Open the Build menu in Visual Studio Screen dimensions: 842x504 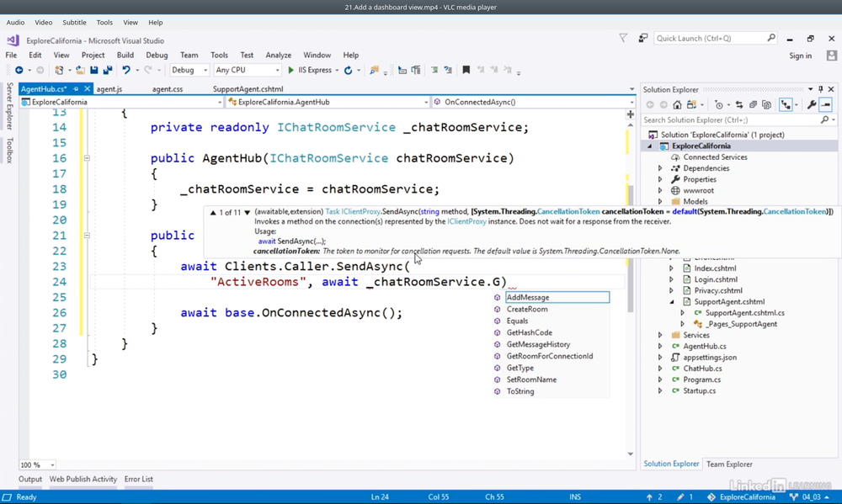coord(125,56)
